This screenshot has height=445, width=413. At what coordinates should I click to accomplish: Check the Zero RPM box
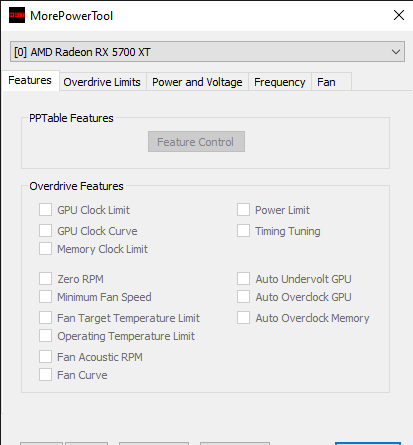click(x=45, y=279)
